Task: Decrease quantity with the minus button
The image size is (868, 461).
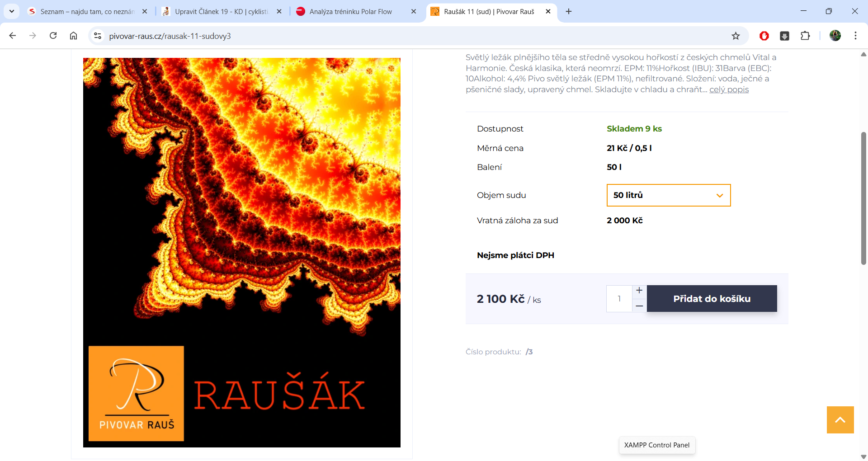Action: pyautogui.click(x=639, y=306)
